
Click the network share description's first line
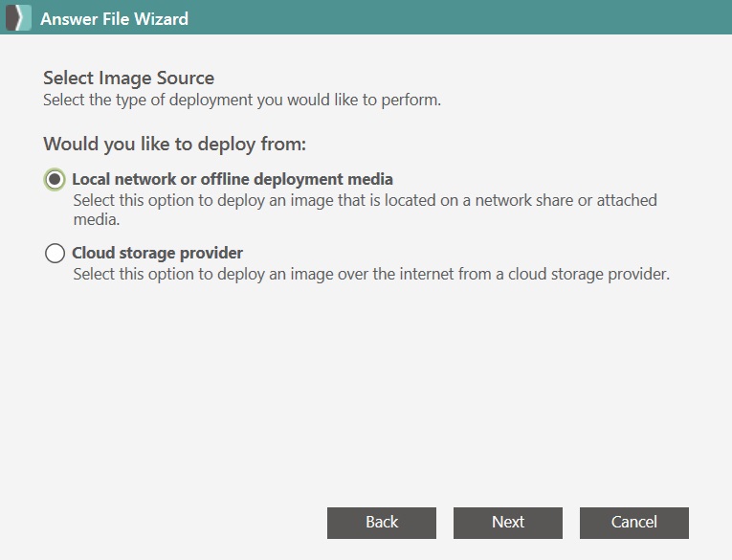click(366, 200)
